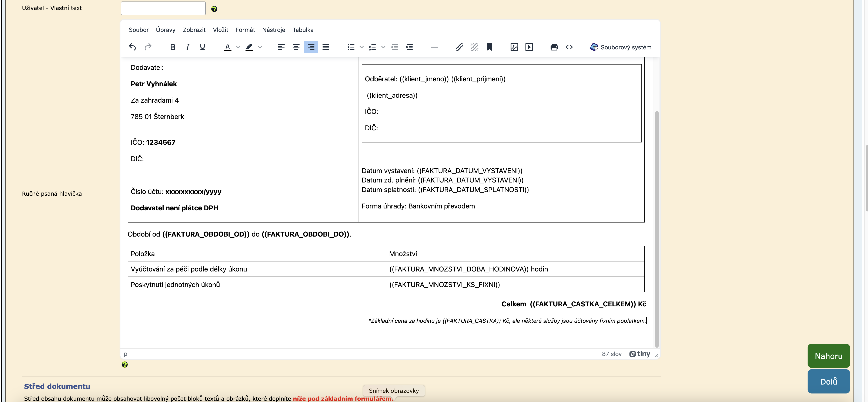
Task: Open the Tabulka menu
Action: [x=303, y=30]
